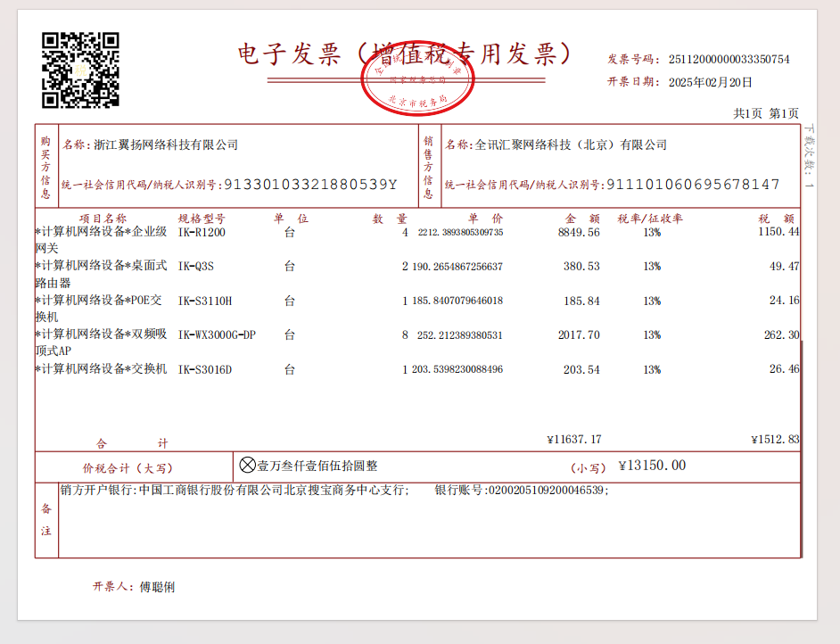The height and width of the screenshot is (644, 840).
Task: Click the total amount ¥11637.17
Action: click(573, 439)
